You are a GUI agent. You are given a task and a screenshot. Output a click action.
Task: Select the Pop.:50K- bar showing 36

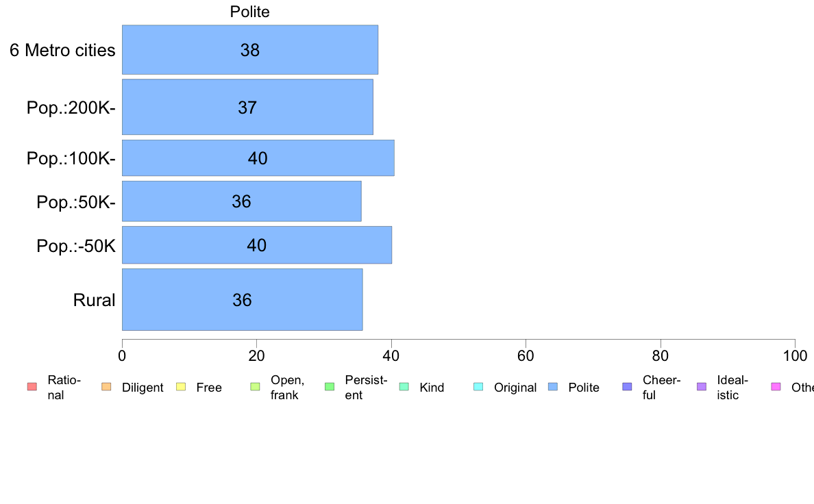241,201
